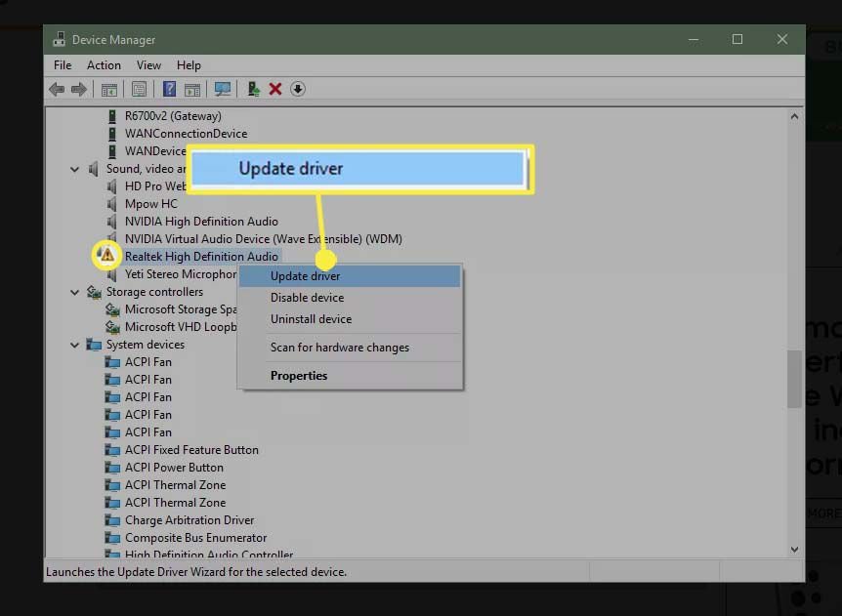Choose Update driver from context menu
Image resolution: width=842 pixels, height=616 pixels.
(x=350, y=276)
